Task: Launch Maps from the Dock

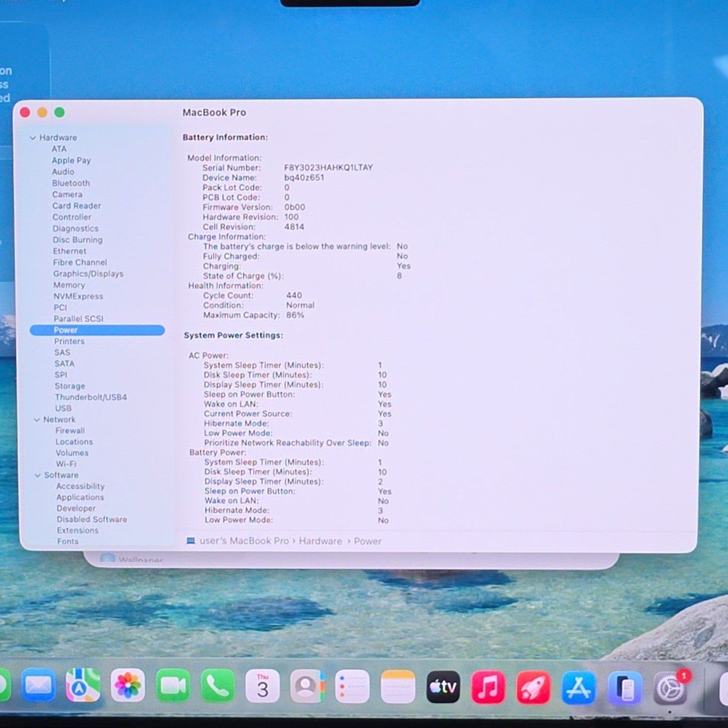Action: tap(83, 685)
